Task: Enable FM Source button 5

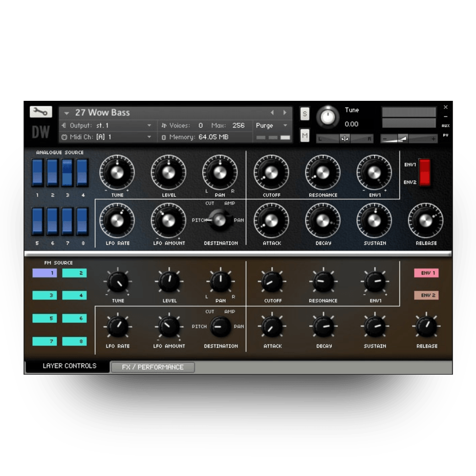Action: pos(45,318)
